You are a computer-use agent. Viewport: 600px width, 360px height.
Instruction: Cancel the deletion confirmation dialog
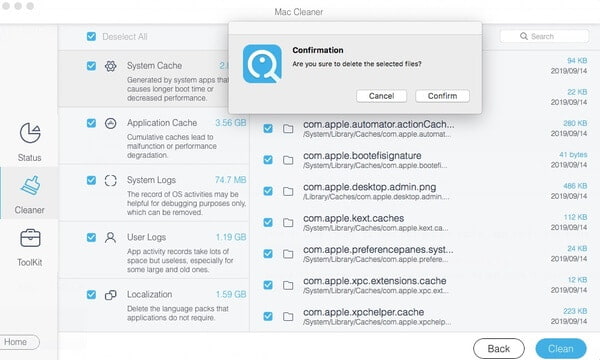[381, 96]
